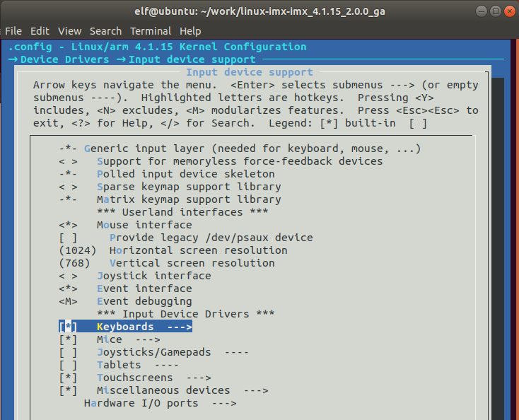This screenshot has height=420, width=519.
Task: Expand the Mice submenu arrow
Action: pos(148,339)
